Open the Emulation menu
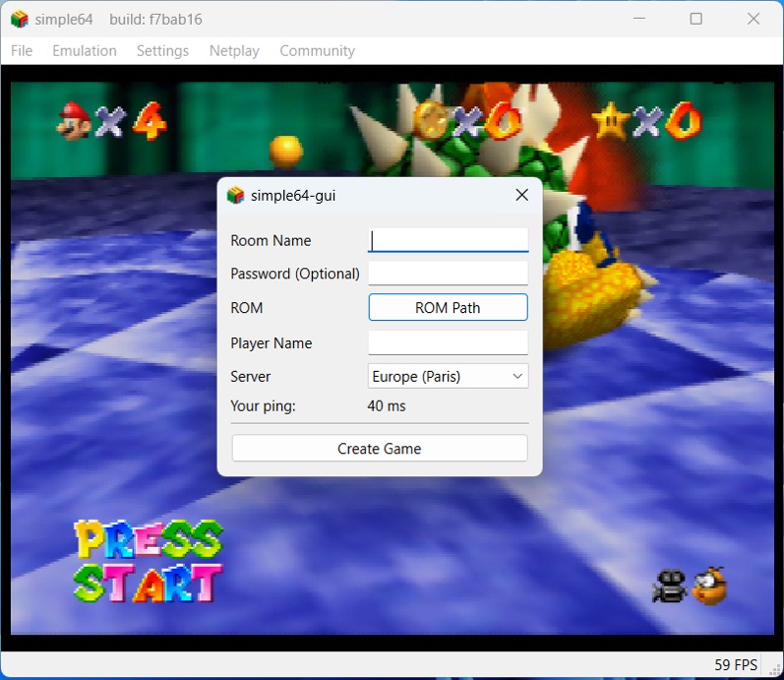Viewport: 784px width, 680px height. [x=85, y=50]
